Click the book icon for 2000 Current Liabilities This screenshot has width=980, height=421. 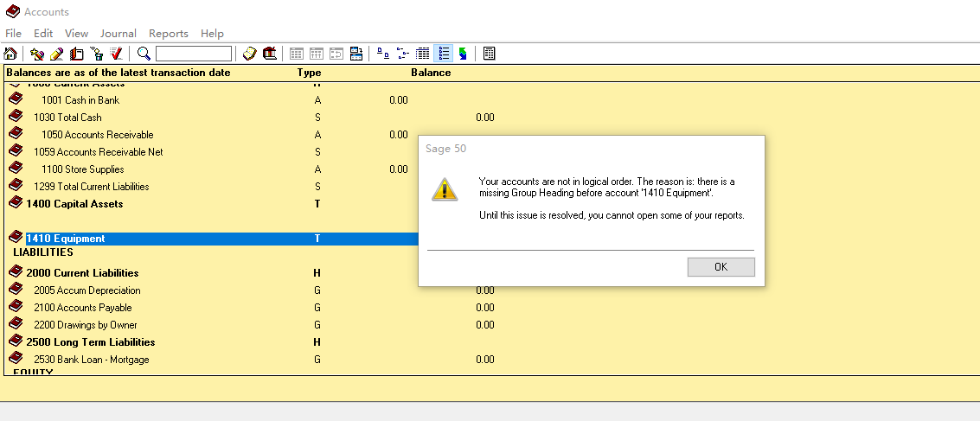[16, 271]
